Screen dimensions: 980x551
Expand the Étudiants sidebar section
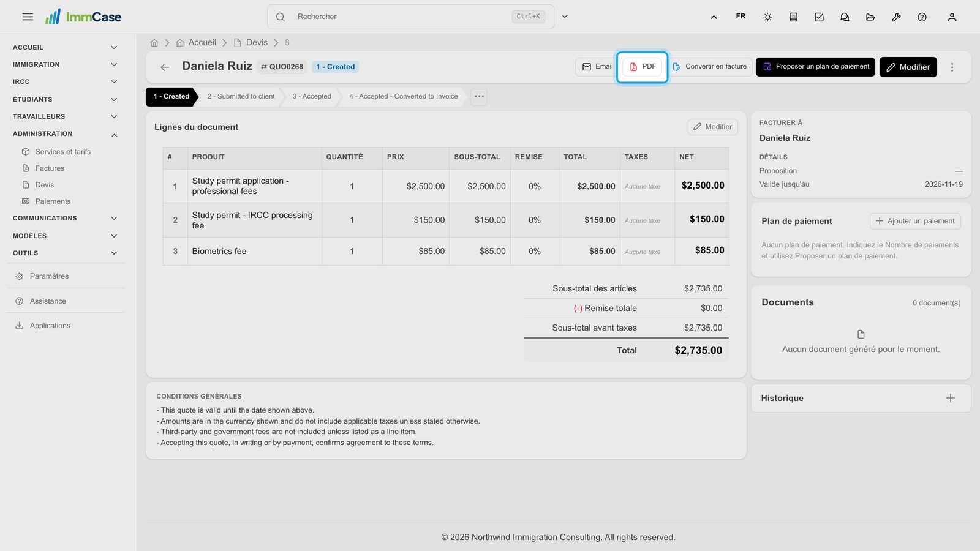pos(65,99)
